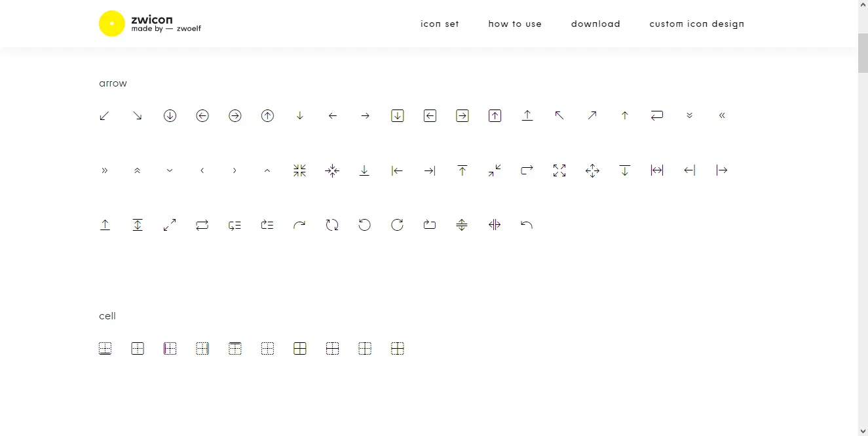Click the scrollbar down arrow

(x=863, y=431)
